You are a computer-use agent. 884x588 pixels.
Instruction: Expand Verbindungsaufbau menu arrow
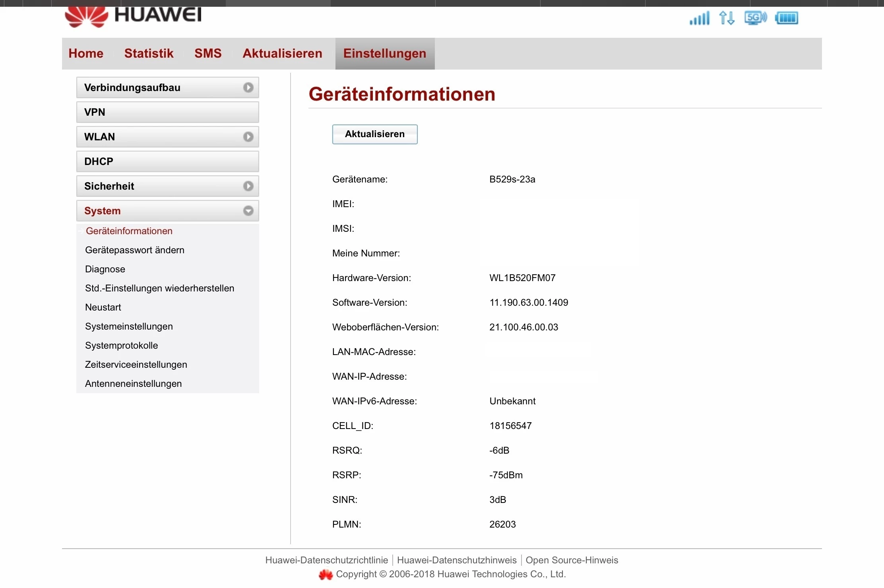248,87
